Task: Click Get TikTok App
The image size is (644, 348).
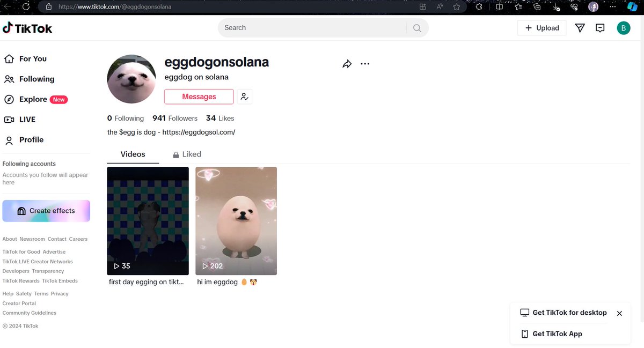Action: (x=552, y=334)
